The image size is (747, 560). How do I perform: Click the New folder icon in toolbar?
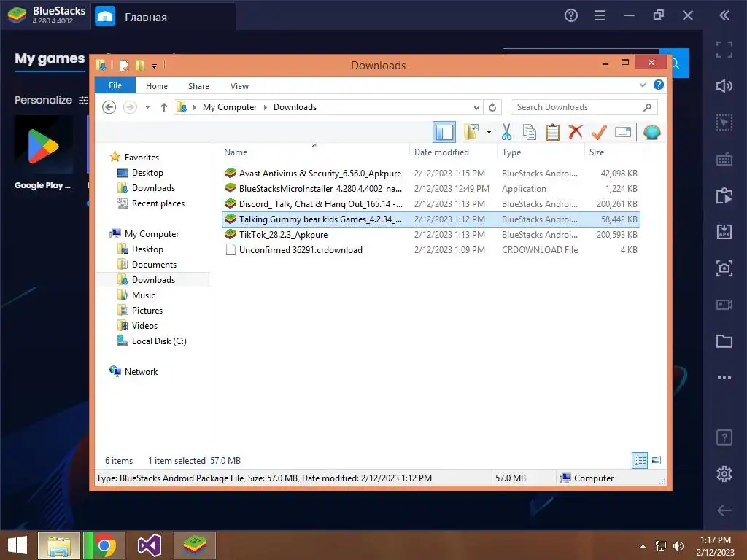pos(472,132)
